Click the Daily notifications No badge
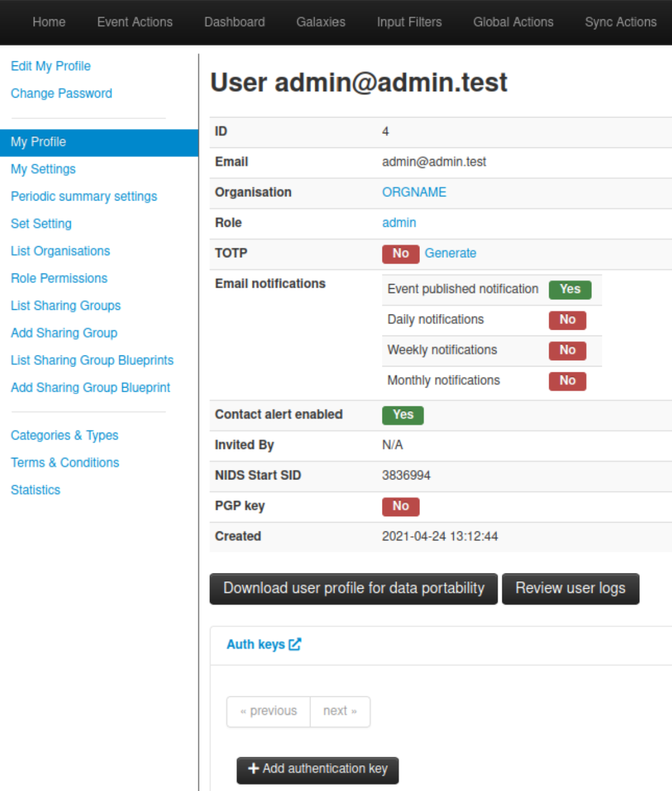Screen dimensions: 672x791 (567, 320)
